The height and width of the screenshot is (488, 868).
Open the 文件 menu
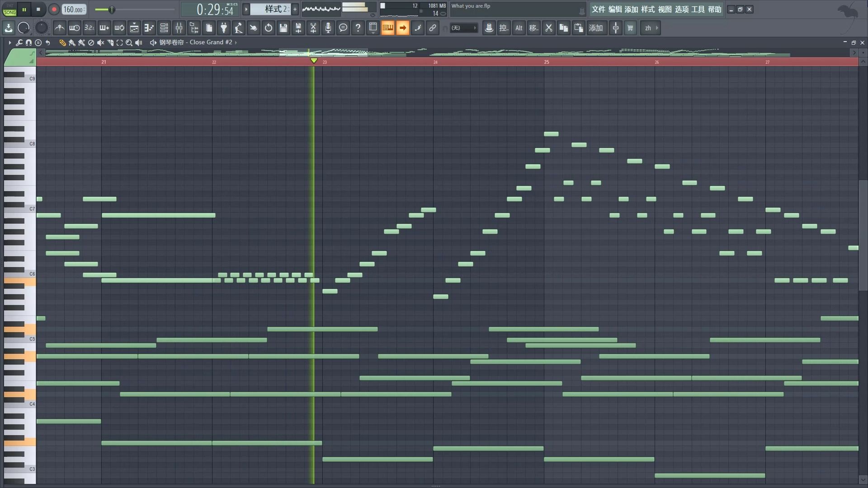coord(598,9)
